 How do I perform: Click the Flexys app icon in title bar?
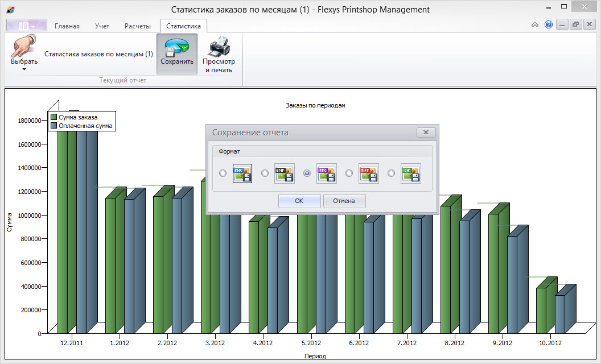click(x=10, y=10)
